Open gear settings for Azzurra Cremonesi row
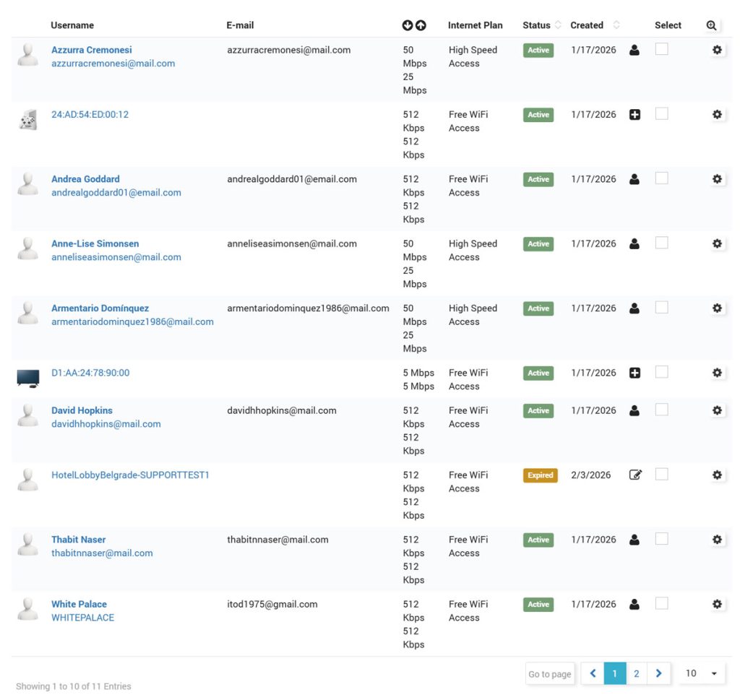740x700 pixels. (x=717, y=51)
